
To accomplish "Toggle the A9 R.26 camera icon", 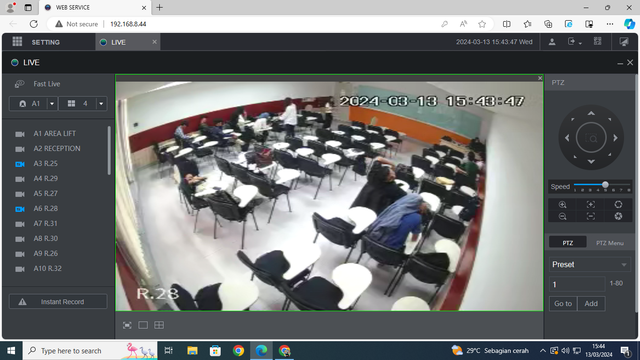I will pyautogui.click(x=20, y=254).
